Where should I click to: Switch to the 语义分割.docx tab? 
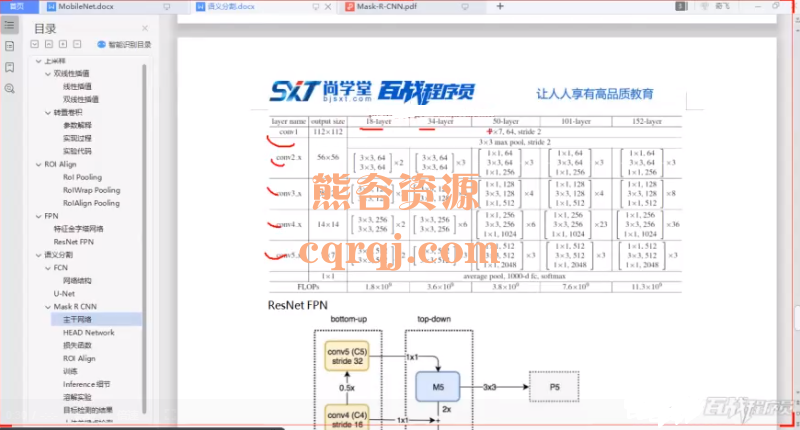point(231,7)
